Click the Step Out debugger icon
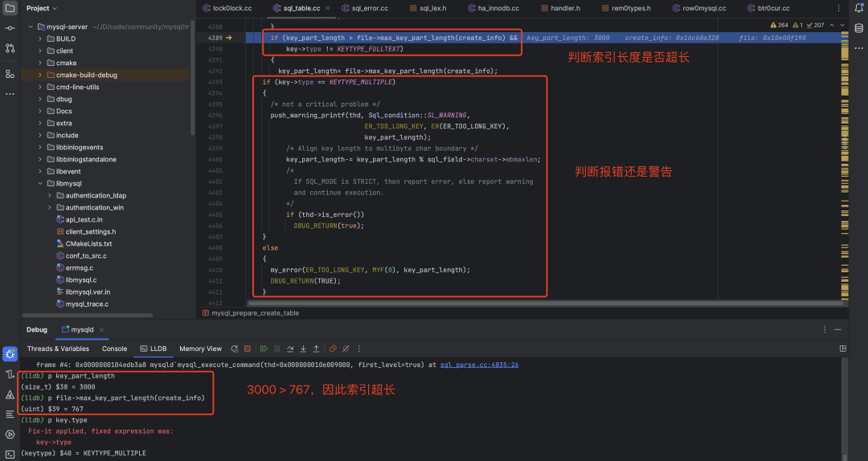 pos(316,349)
